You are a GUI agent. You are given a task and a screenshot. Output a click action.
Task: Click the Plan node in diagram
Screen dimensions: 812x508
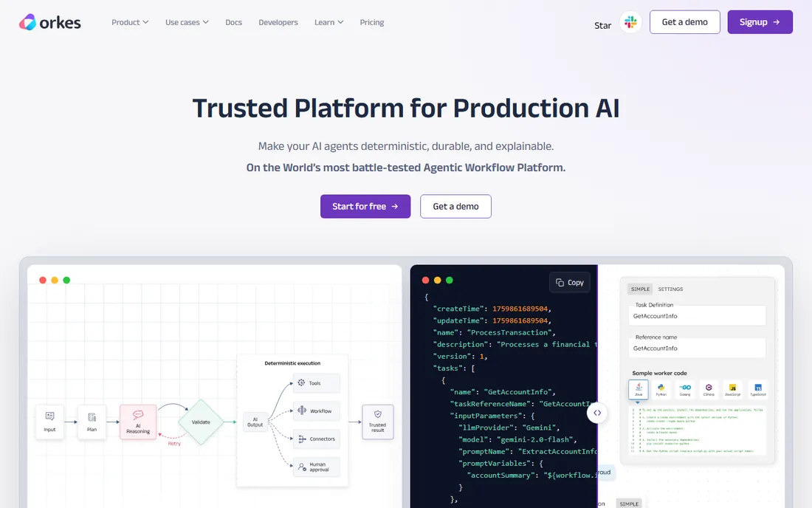click(92, 422)
